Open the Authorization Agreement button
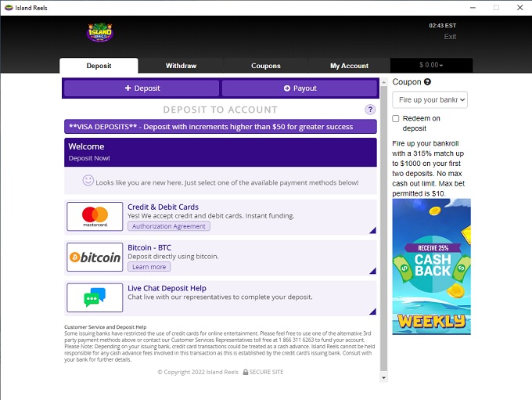The width and height of the screenshot is (532, 400). 169,226
